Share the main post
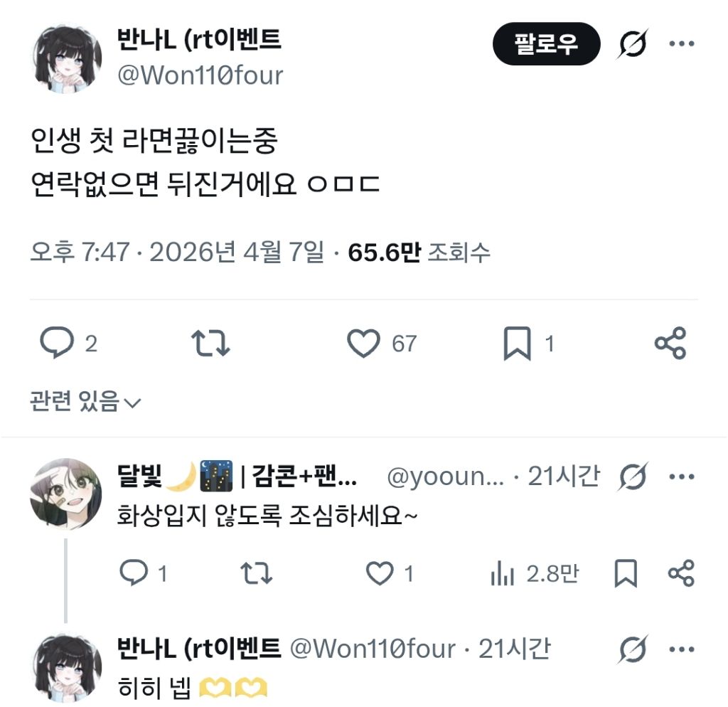Screen dimensions: 728x707 coord(670,343)
